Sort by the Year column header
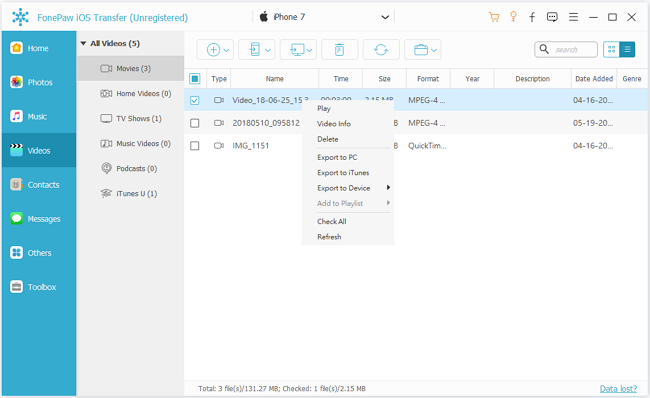This screenshot has height=398, width=650. [472, 78]
